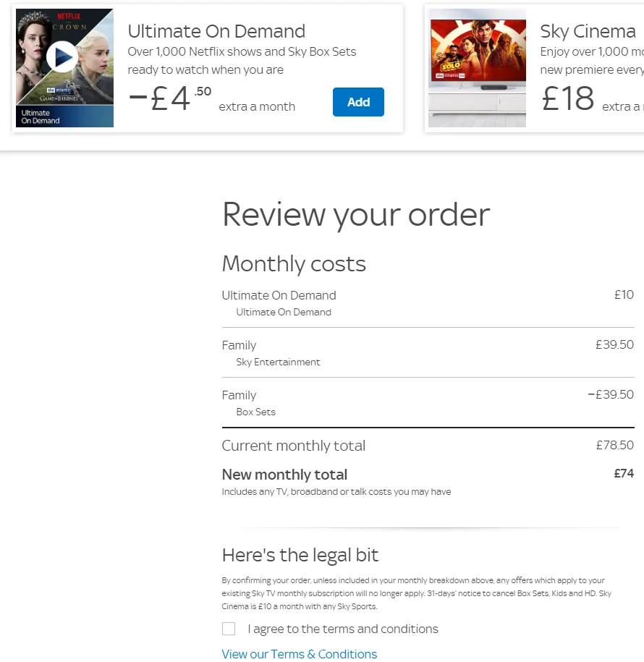Click the 'New monthly total' label

284,475
